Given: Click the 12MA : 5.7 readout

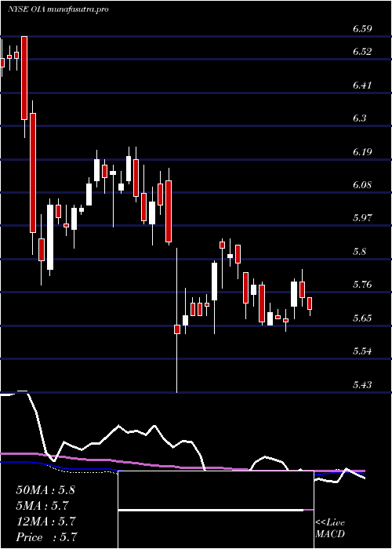Looking at the screenshot, I should pos(45,522).
